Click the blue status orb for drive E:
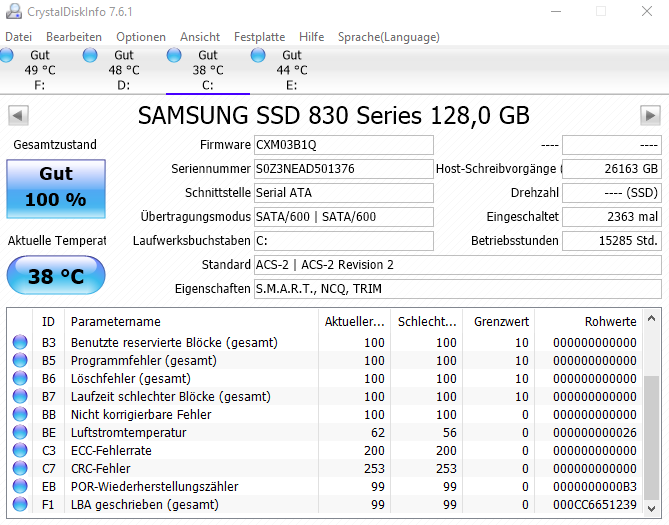669x525 pixels. click(x=258, y=55)
